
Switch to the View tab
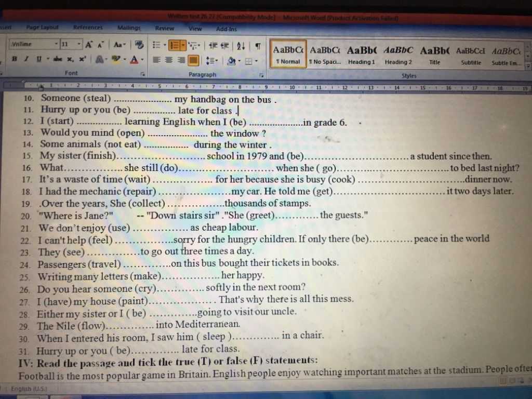coord(195,29)
